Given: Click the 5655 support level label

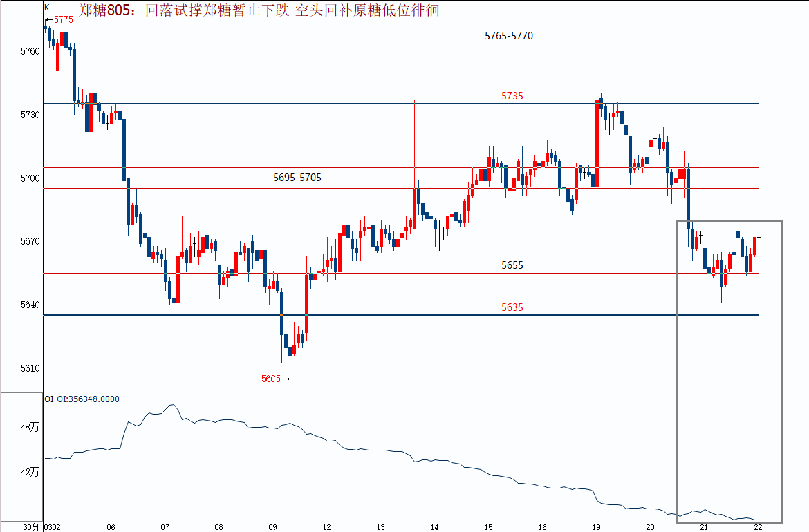Looking at the screenshot, I should 512,265.
